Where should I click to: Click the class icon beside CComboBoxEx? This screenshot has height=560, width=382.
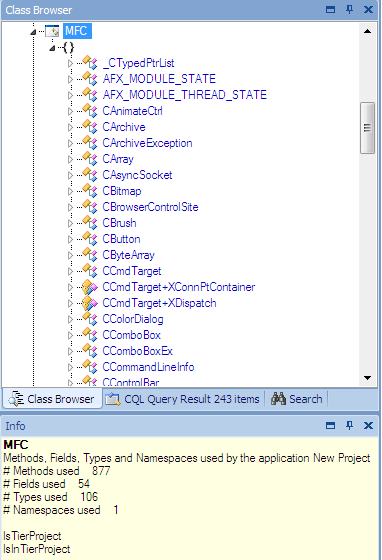click(x=89, y=351)
